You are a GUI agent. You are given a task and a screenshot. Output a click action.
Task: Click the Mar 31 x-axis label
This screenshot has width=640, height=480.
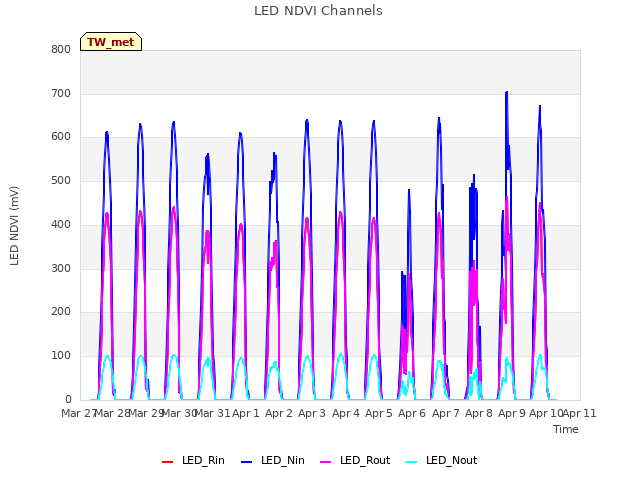point(213,413)
